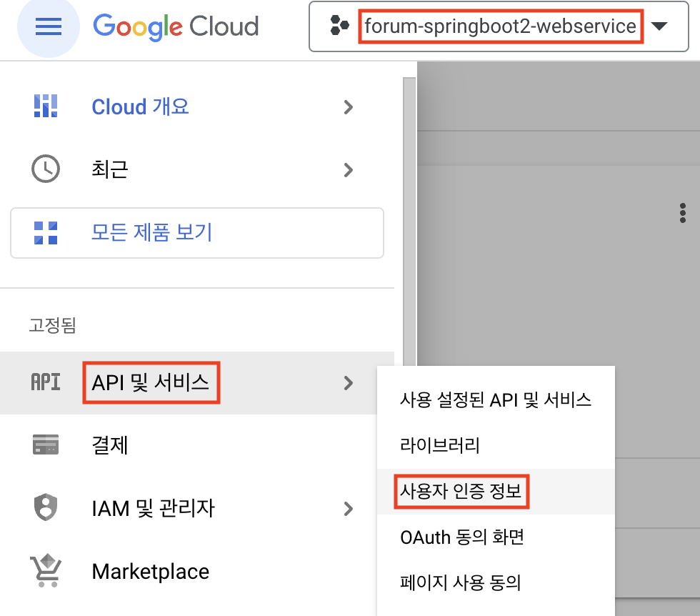Click 모든 제품 보기 button
700x616 pixels.
(197, 233)
